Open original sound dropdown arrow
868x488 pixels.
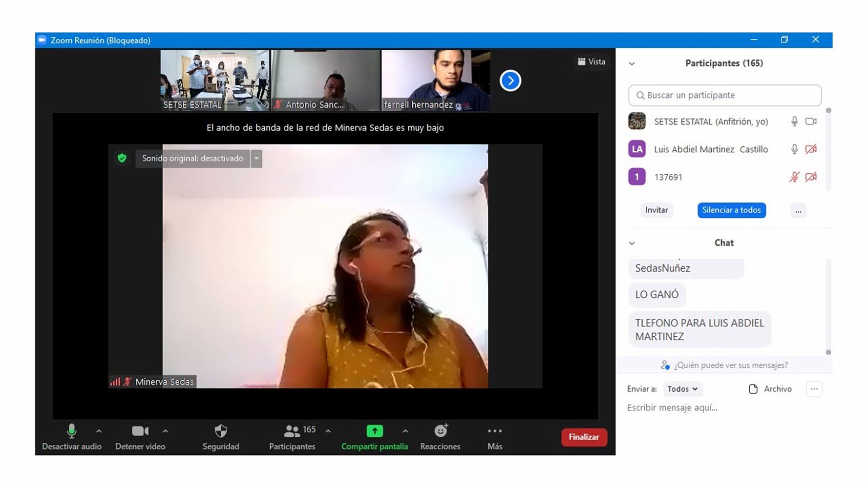256,159
